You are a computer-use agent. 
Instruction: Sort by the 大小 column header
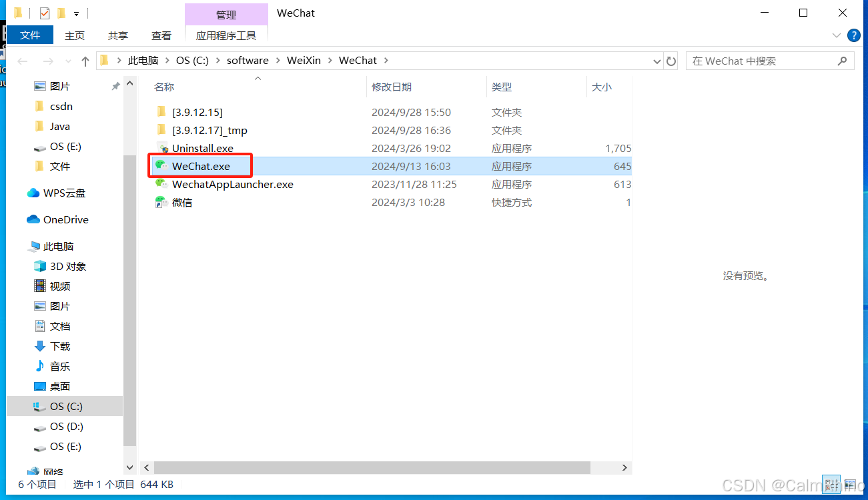[602, 87]
